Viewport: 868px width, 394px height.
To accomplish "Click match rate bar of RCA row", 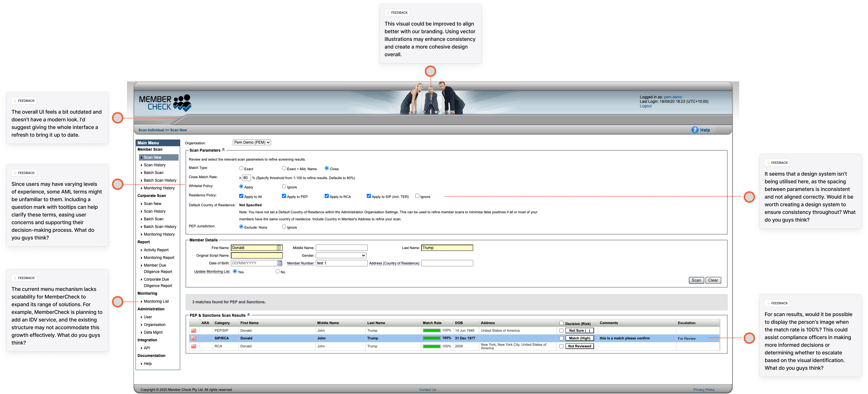I will pyautogui.click(x=432, y=346).
